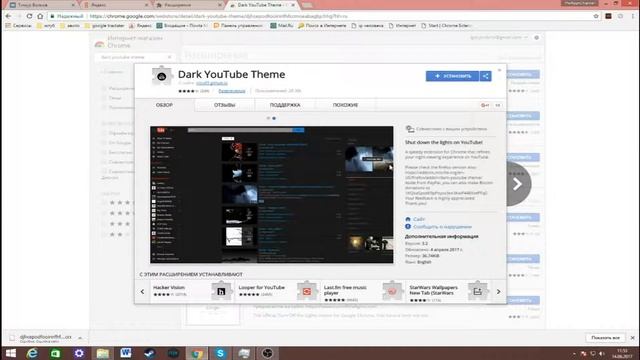Open the large extension screenshot preview
640x360 pixels.
coord(272,195)
